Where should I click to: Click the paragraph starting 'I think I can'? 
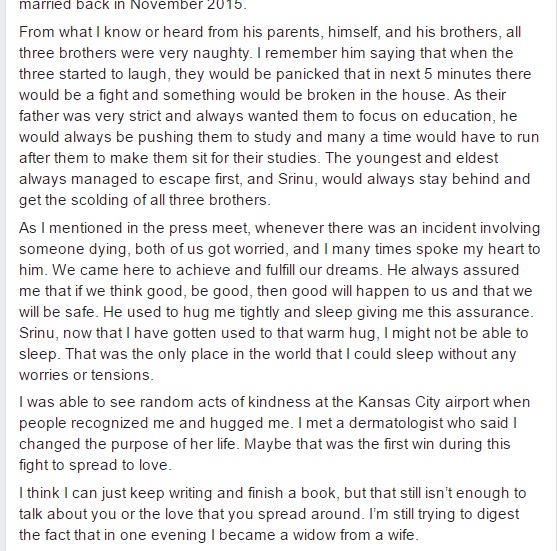click(272, 514)
